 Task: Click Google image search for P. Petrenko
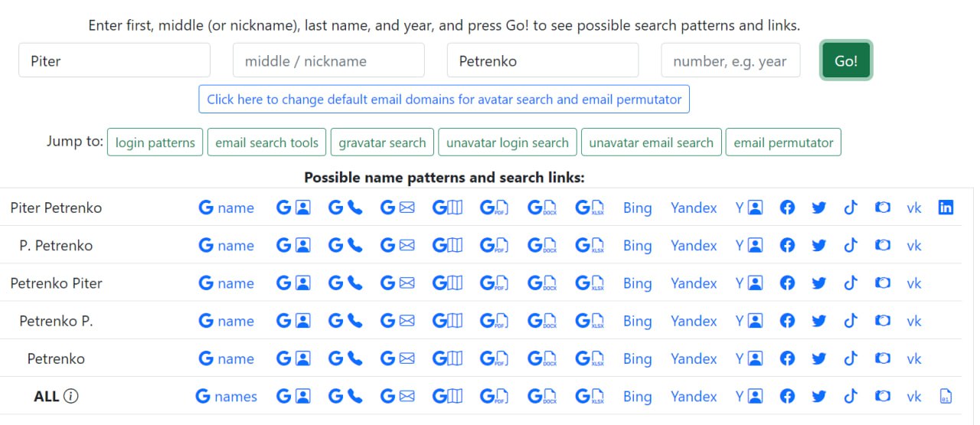293,245
